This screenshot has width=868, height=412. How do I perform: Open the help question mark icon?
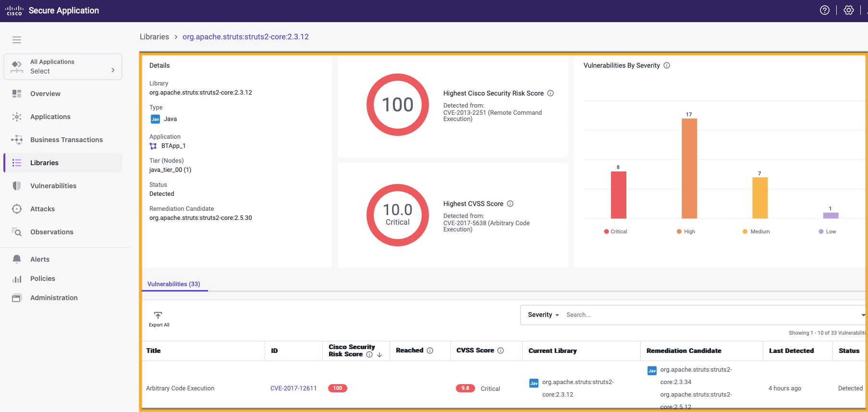click(x=825, y=10)
